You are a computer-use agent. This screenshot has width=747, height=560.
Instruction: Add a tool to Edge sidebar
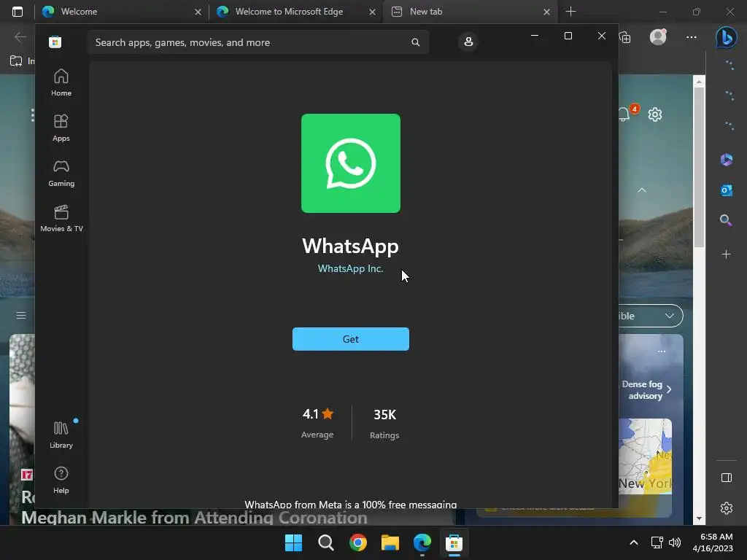[x=726, y=254]
